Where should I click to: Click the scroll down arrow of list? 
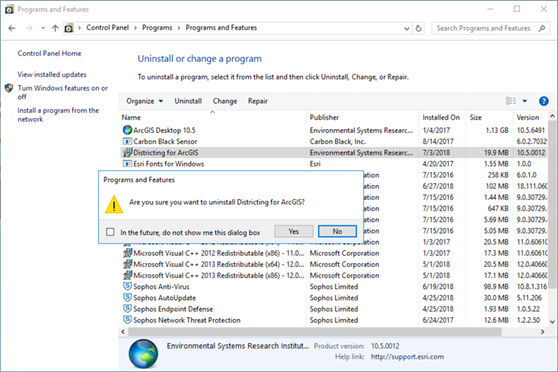552,321
